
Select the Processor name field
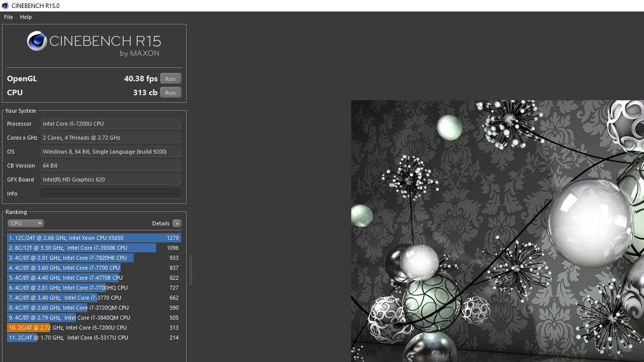(x=110, y=124)
